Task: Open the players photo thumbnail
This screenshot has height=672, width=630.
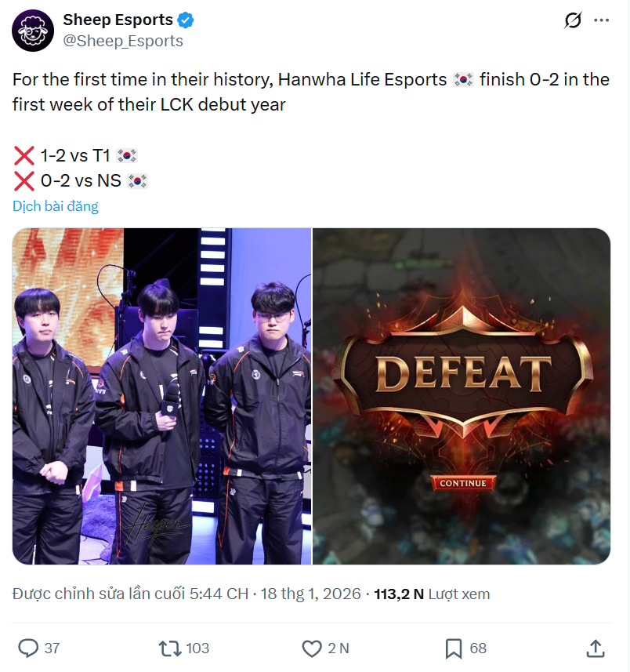Action: point(162,396)
